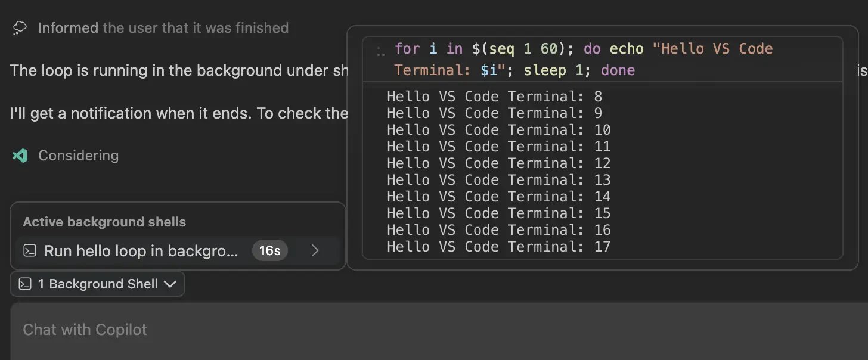Expand the Run hello loop row chevron
This screenshot has width=868, height=360.
[x=315, y=251]
